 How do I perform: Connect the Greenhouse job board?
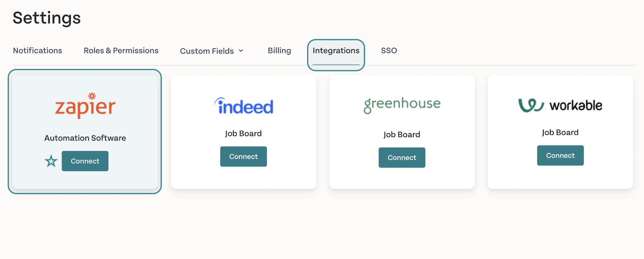[402, 157]
